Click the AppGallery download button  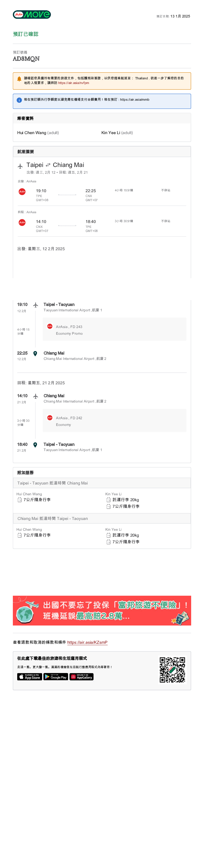point(81,677)
